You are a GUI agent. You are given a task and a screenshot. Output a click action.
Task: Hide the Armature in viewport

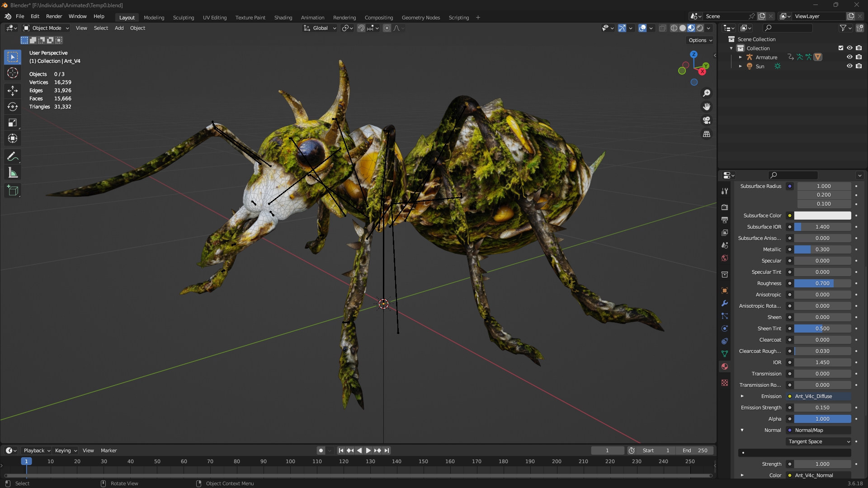(849, 57)
